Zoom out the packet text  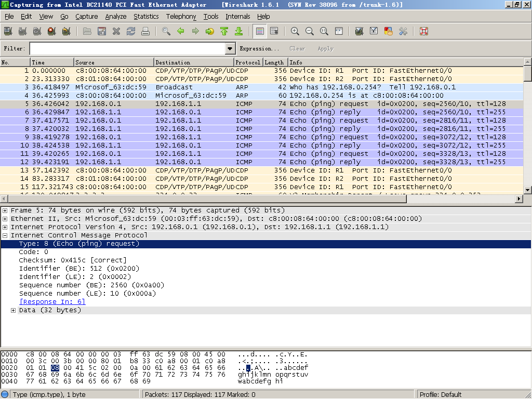pos(310,32)
